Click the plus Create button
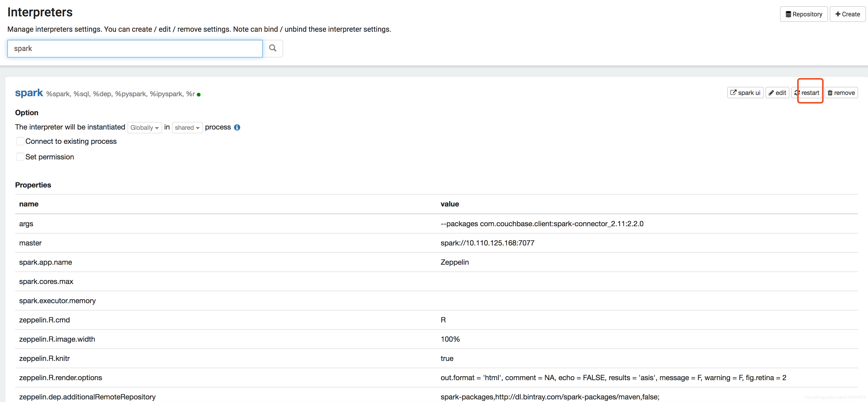This screenshot has height=402, width=868. tap(847, 14)
